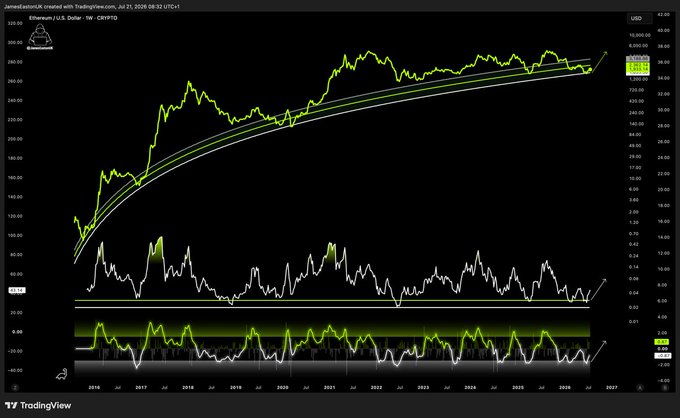Viewport: 680px width, 418px height.
Task: Select the 2026 label on the time axis
Action: point(565,387)
